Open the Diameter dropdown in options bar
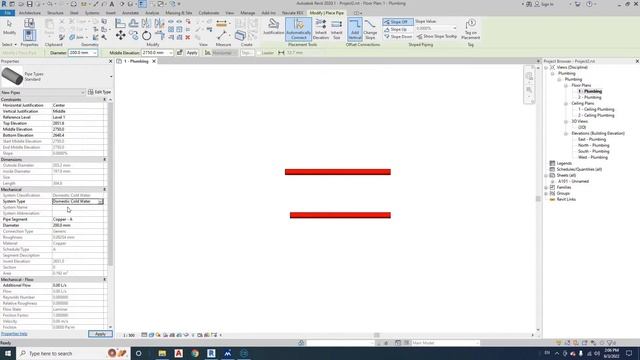Image resolution: width=640 pixels, height=360 pixels. point(95,53)
